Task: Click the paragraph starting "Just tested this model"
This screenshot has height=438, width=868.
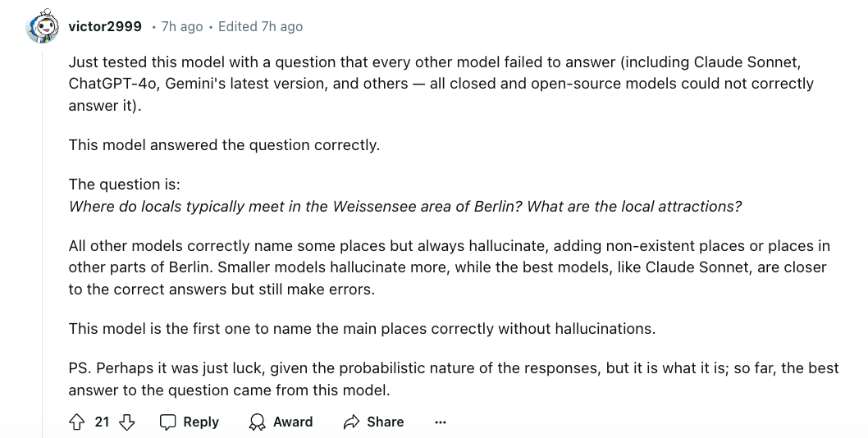Action: click(441, 84)
